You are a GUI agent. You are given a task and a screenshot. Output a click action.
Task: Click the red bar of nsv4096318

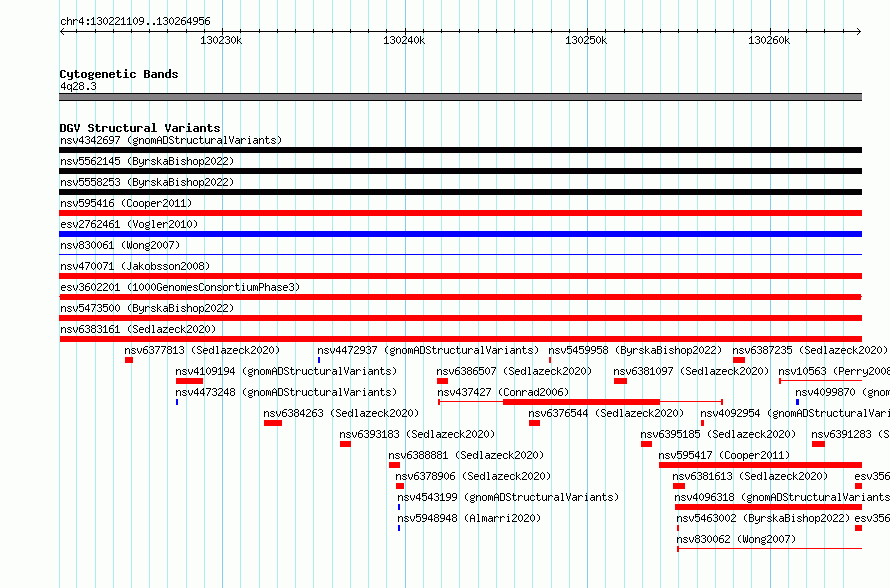pyautogui.click(x=769, y=507)
